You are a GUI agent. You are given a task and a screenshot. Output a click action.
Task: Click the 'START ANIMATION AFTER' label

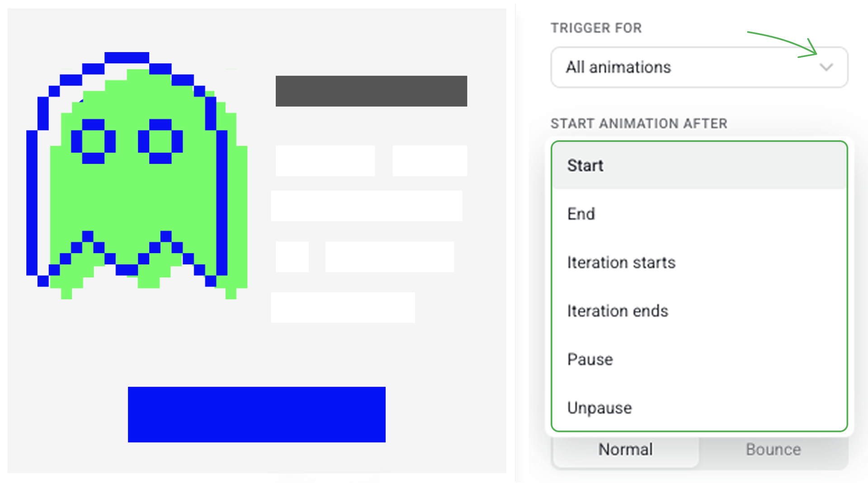tap(638, 123)
